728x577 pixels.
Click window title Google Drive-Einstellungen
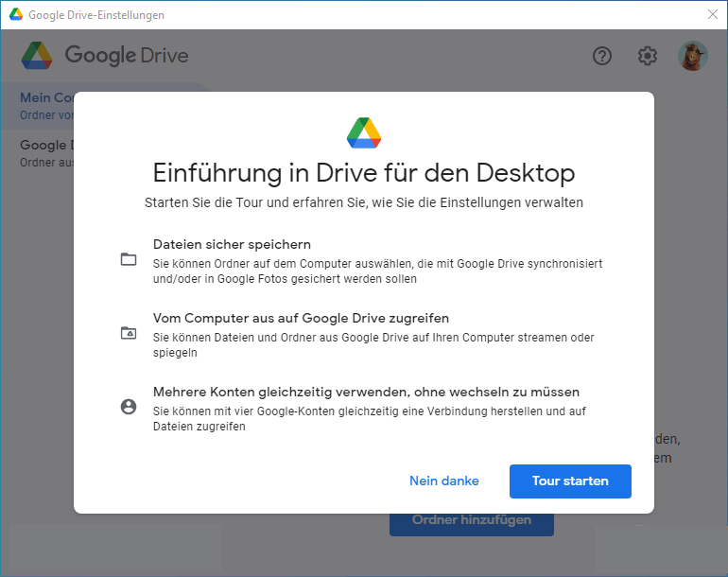coord(96,15)
